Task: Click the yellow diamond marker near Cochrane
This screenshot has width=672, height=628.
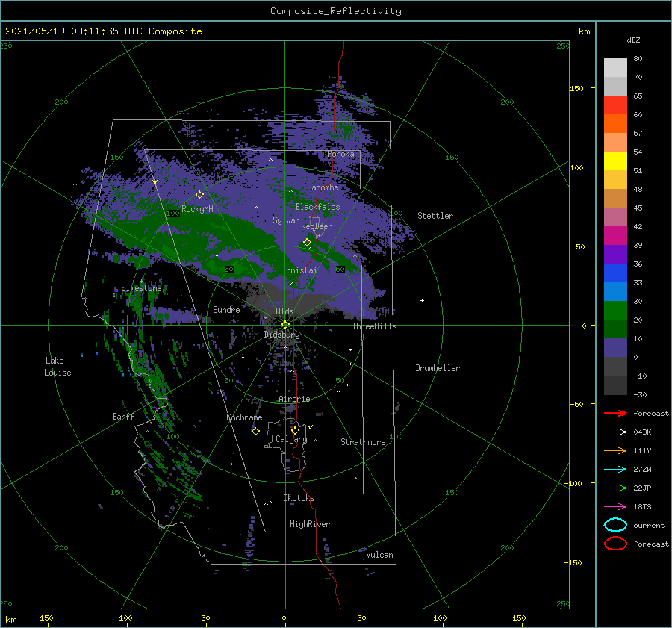Action: click(x=255, y=431)
